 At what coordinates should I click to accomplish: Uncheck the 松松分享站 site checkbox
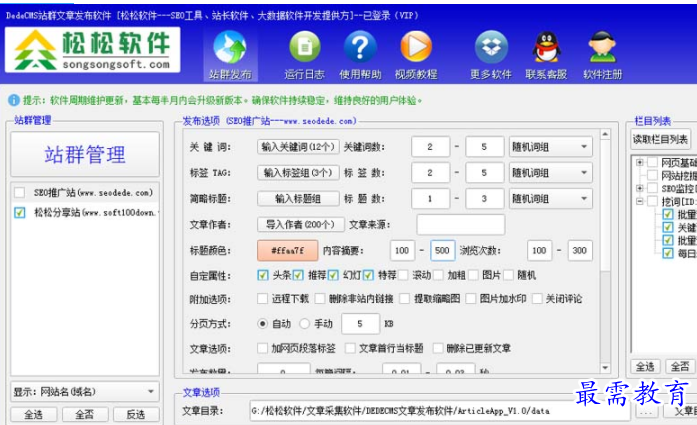(20, 212)
